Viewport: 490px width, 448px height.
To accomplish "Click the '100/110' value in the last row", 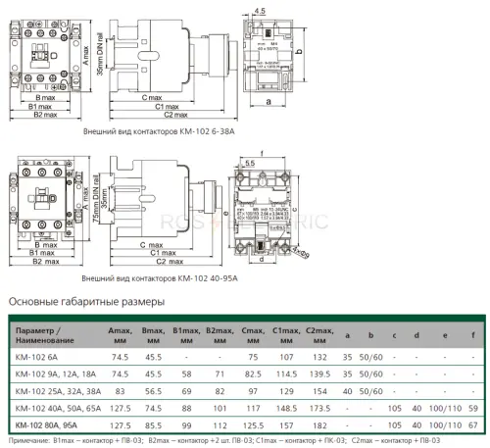I will (445, 425).
